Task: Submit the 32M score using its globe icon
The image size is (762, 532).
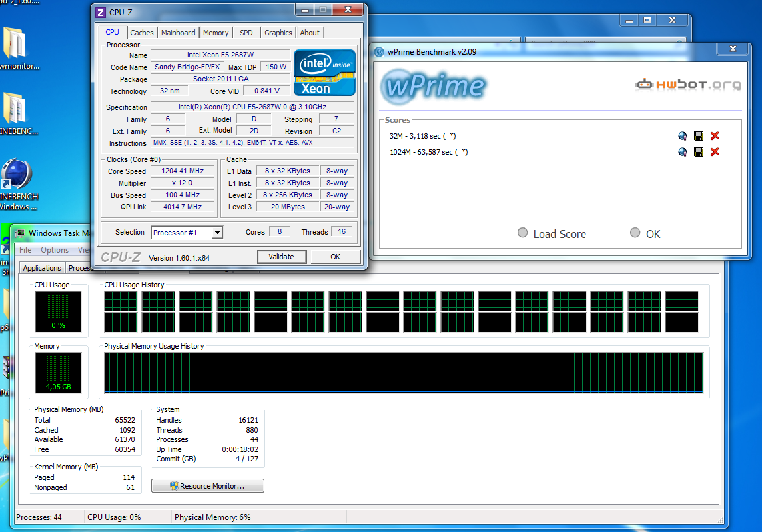Action: point(683,136)
